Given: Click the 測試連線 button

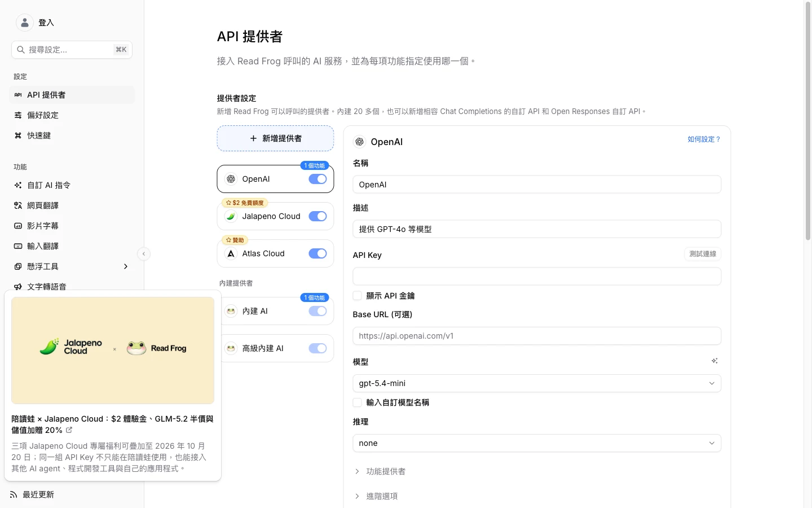Looking at the screenshot, I should pos(703,254).
